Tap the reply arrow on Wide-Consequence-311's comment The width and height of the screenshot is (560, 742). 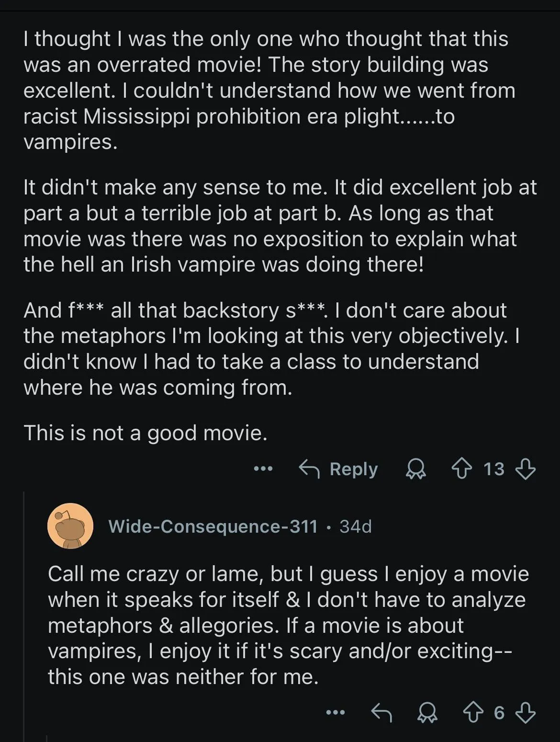point(381,713)
